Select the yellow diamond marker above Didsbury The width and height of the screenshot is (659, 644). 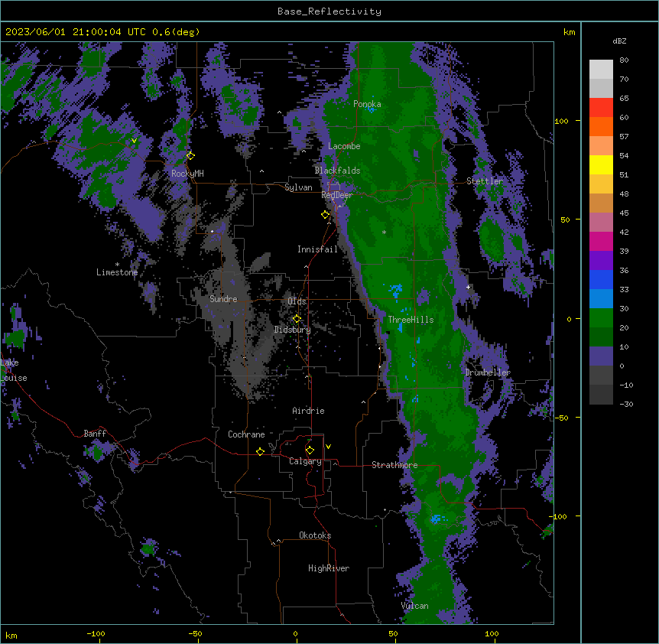click(x=297, y=319)
